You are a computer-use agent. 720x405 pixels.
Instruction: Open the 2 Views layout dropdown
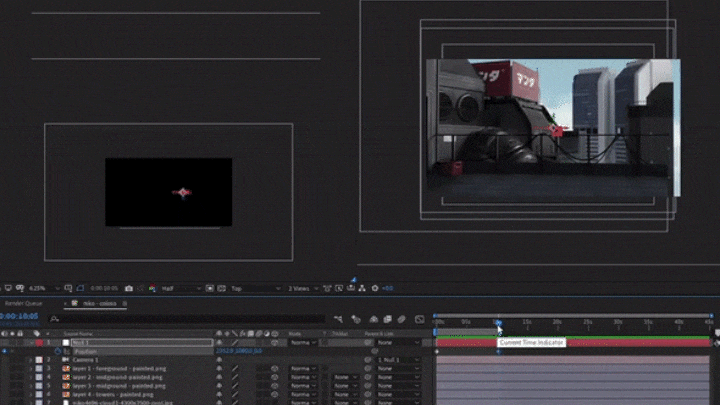point(303,288)
